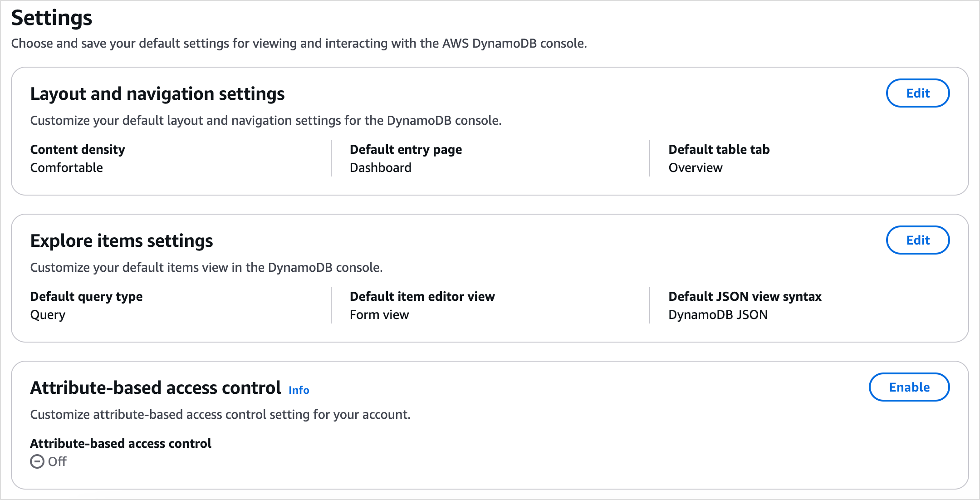Screen dimensions: 980x500
Task: Click the Default entry page value Dashboard
Action: pyautogui.click(x=380, y=167)
